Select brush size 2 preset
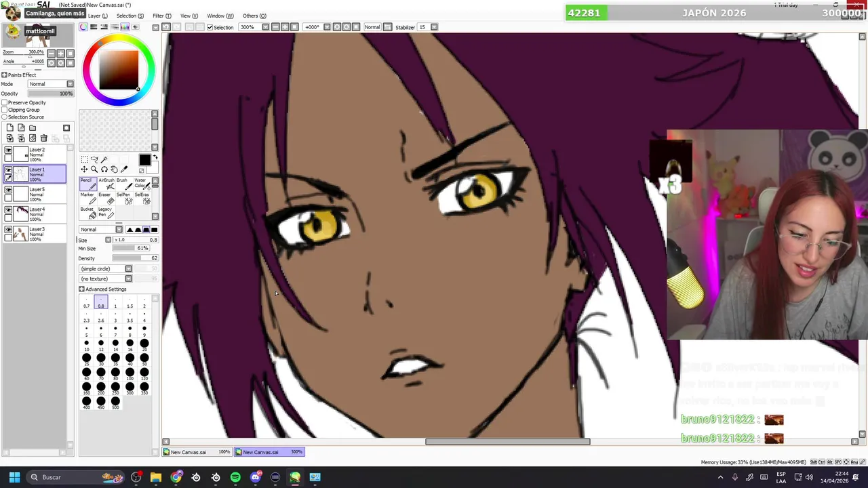This screenshot has width=868, height=488. [144, 303]
